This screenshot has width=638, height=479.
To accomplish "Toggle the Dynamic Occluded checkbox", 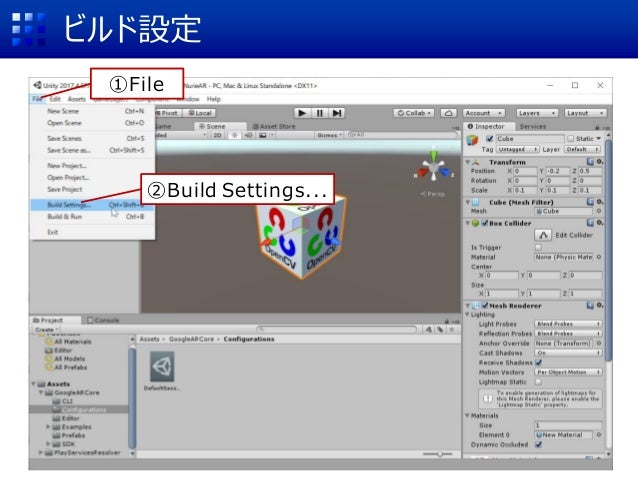I will click(x=539, y=444).
